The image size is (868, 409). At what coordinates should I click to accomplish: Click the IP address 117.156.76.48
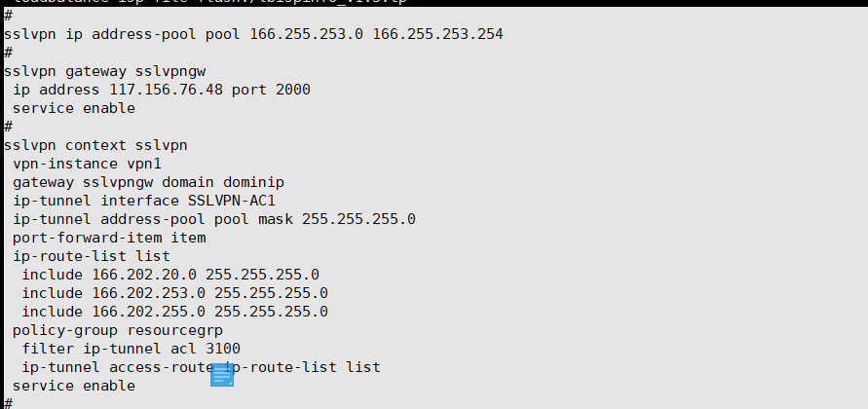167,90
